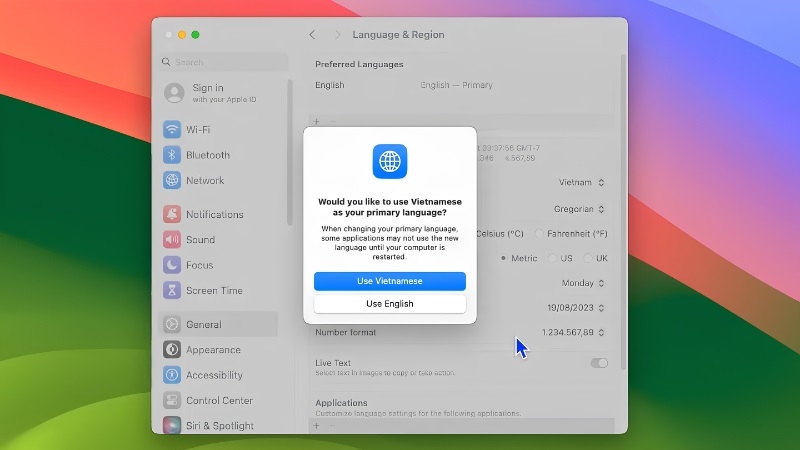Open the 1.234.567,89 number format dropdown
The height and width of the screenshot is (450, 800).
pyautogui.click(x=573, y=332)
